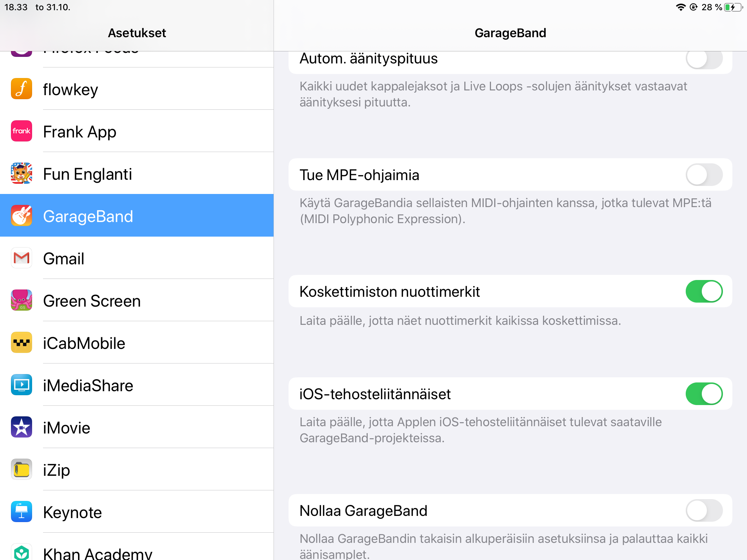Tap the iCabMobile taxi icon

click(22, 342)
